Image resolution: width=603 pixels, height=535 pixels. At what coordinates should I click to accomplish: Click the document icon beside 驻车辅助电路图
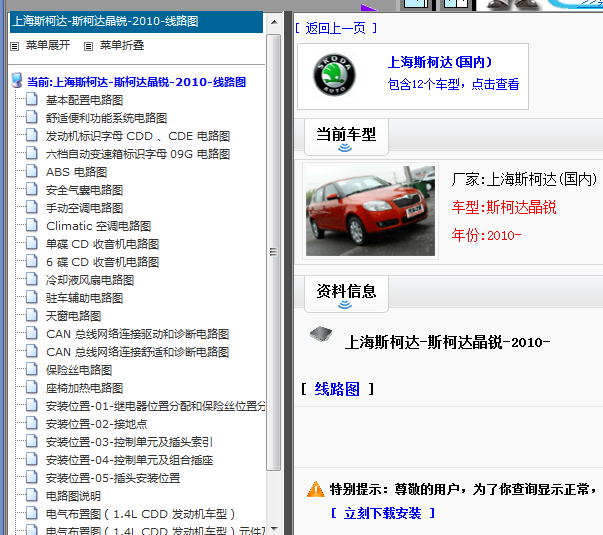32,297
